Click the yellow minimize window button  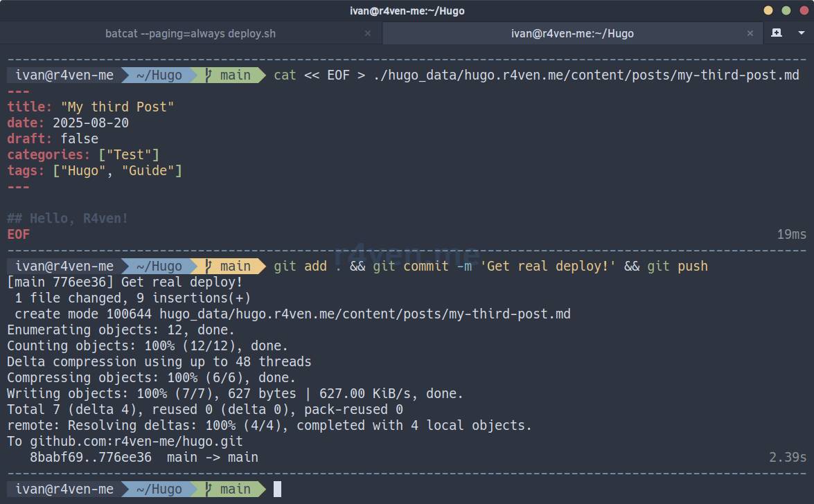pyautogui.click(x=768, y=10)
